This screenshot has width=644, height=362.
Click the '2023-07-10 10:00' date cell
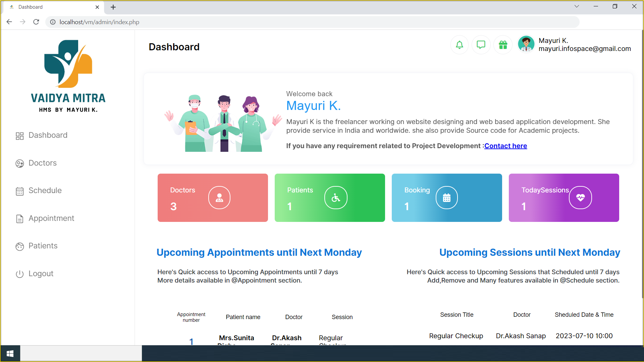tap(584, 336)
